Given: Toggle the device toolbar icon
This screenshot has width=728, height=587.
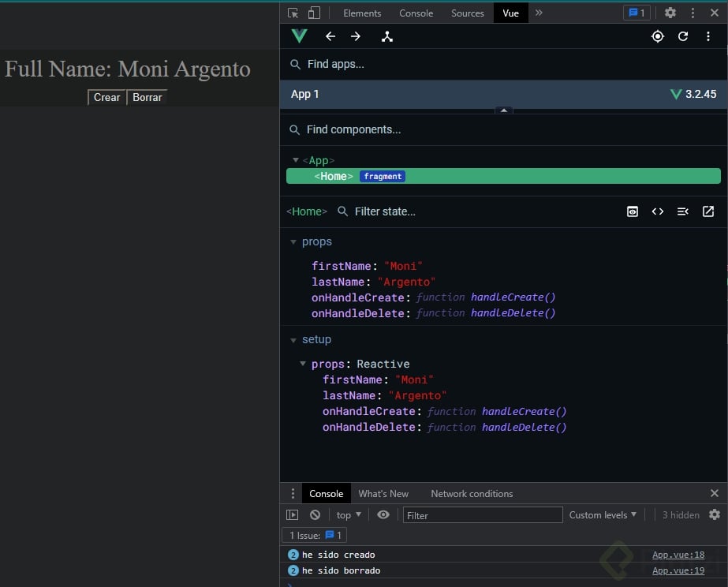Looking at the screenshot, I should pos(315,13).
